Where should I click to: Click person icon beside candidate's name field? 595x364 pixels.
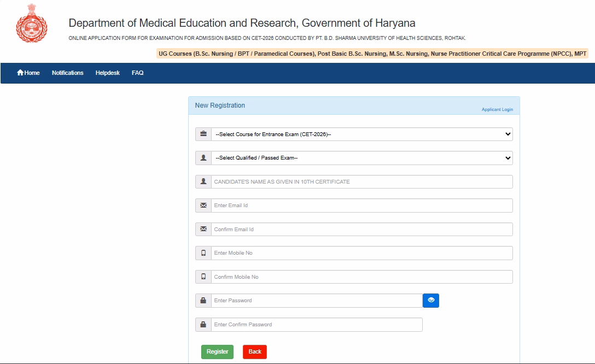[203, 181]
